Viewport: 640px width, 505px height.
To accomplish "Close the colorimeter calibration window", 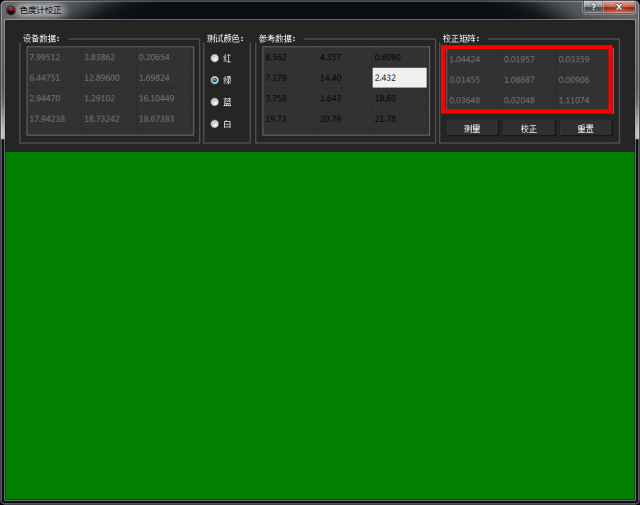I will tap(621, 8).
